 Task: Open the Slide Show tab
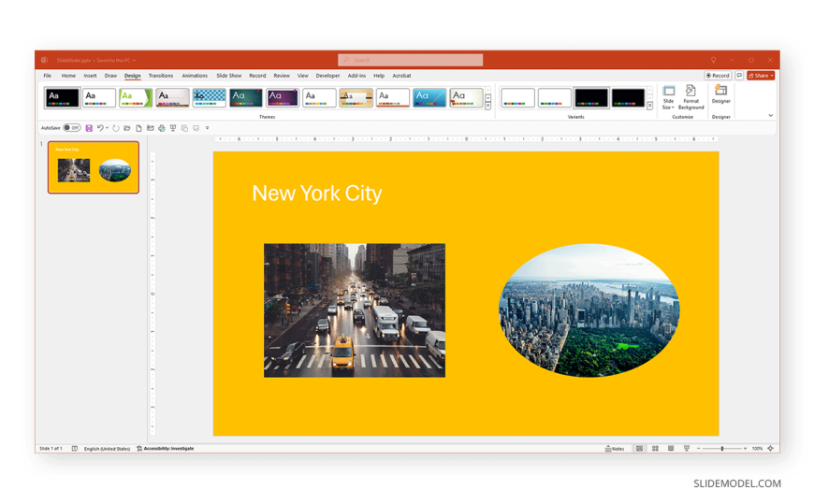[229, 76]
